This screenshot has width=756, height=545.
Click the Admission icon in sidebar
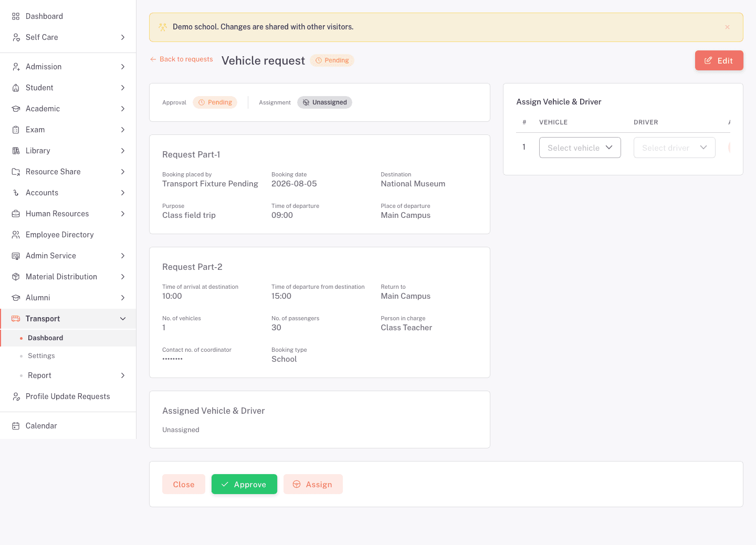coord(16,67)
